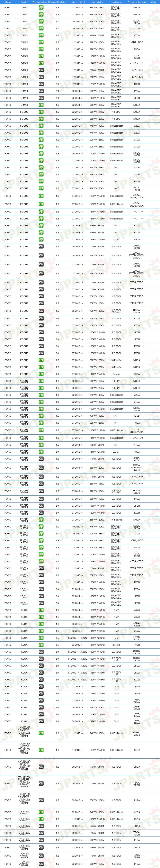Click 'XWDA, XWDB, XWDC, XWDD' cell in FOCUS KOMBI row
This screenshot has height=868, width=160.
(x=136, y=468)
